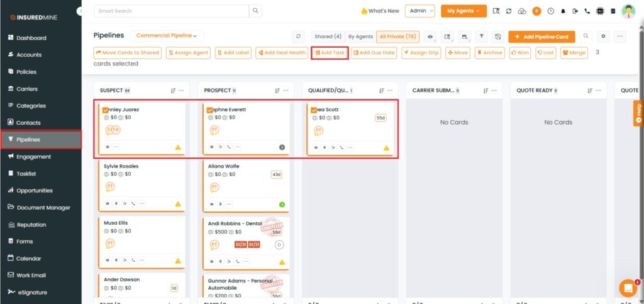
Task: Uncheck the Juarez card checkbox in Suspect
Action: 106,110
